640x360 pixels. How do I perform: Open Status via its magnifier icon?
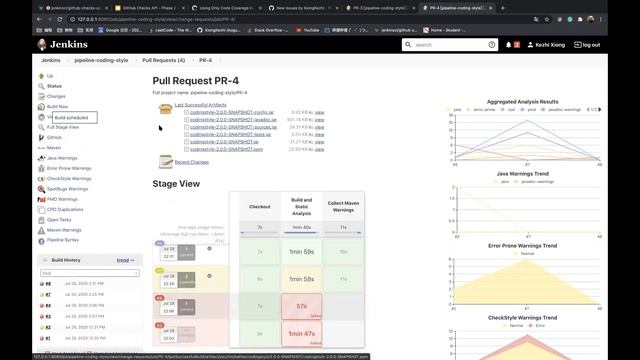41,86
